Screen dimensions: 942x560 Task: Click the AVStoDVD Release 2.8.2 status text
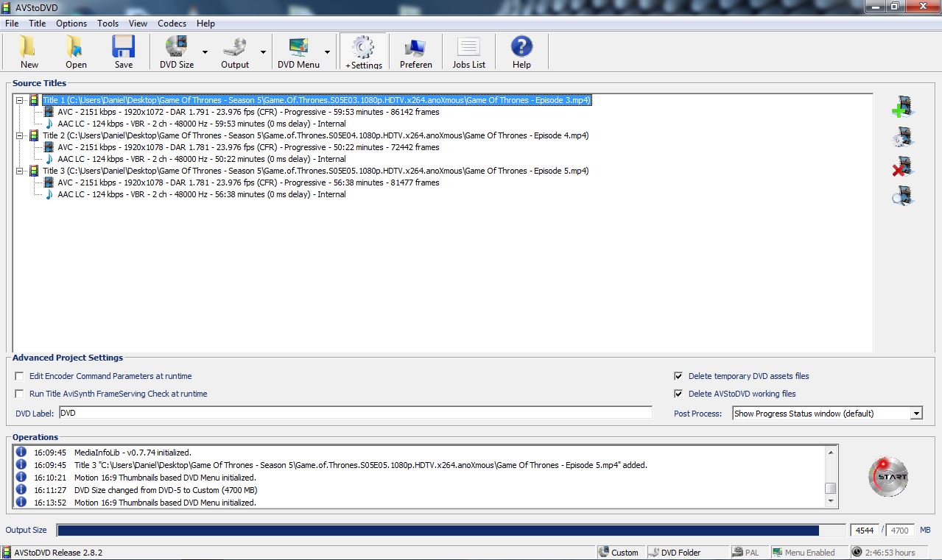point(57,553)
